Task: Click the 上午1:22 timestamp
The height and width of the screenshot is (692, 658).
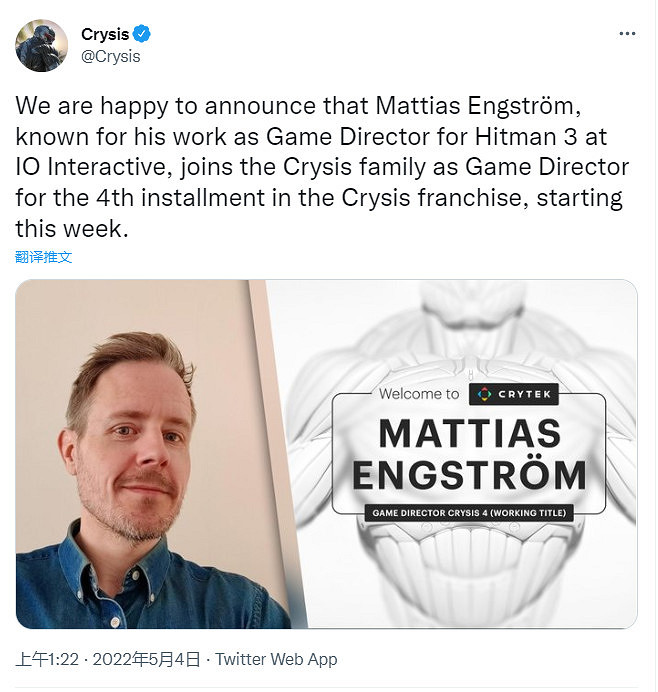Action: pos(47,659)
